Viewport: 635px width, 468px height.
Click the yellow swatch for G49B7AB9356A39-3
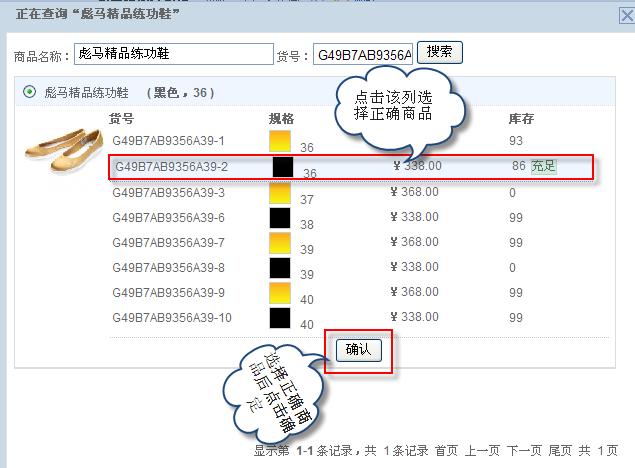pyautogui.click(x=280, y=192)
